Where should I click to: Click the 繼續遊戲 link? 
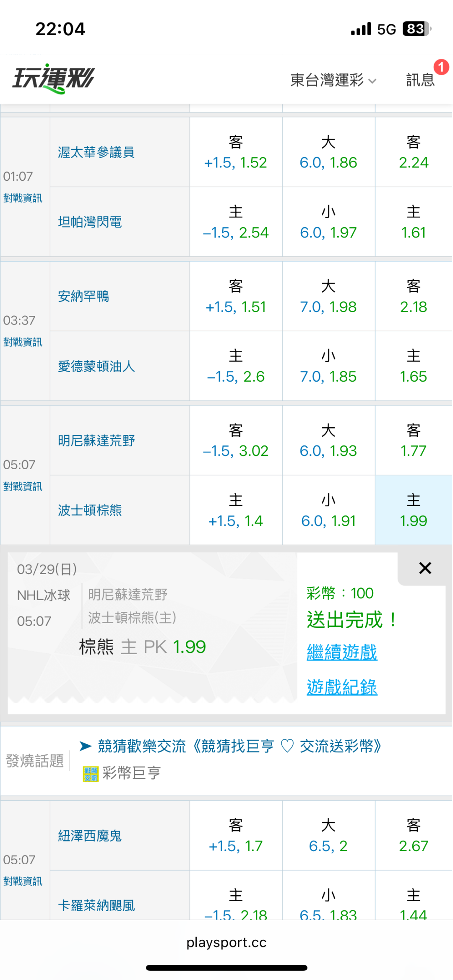pos(342,652)
